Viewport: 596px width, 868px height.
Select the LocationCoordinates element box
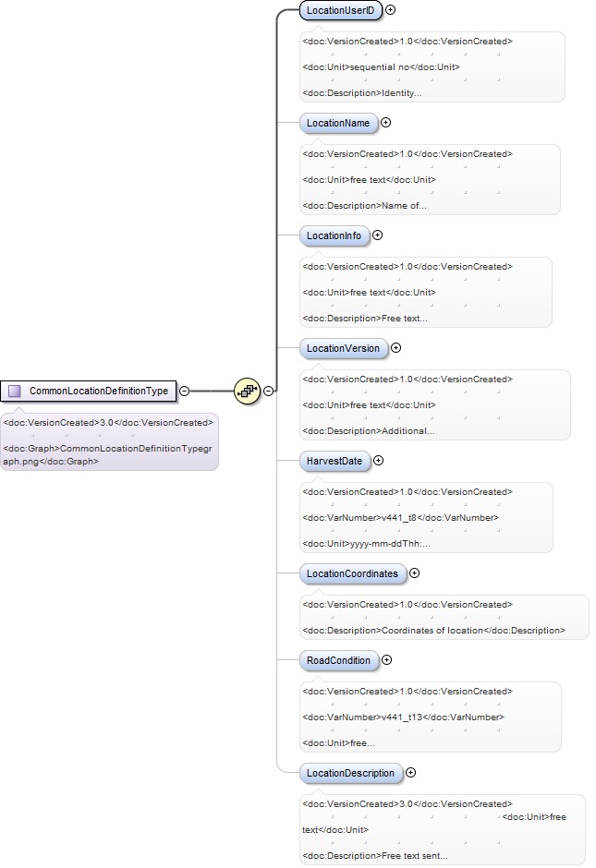coord(353,573)
